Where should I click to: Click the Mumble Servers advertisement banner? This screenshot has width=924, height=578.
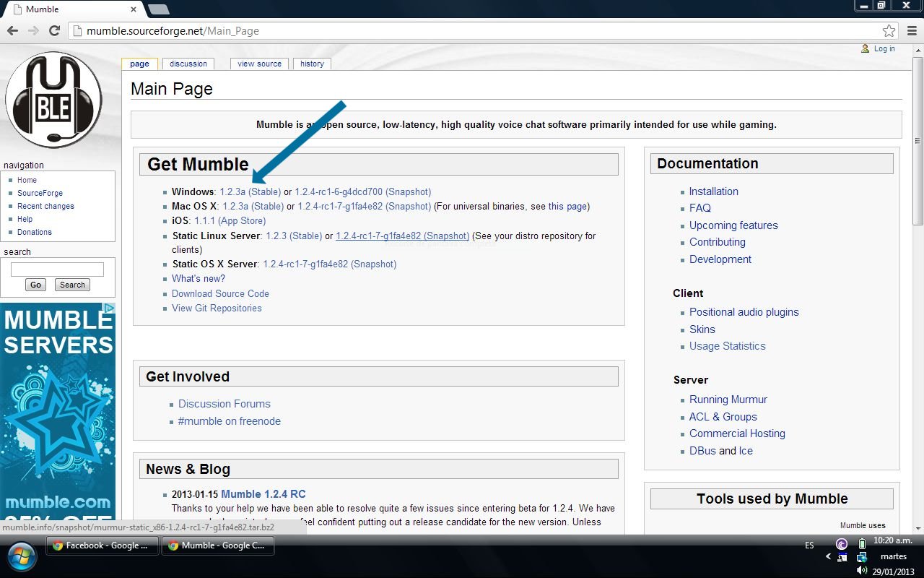coord(58,418)
